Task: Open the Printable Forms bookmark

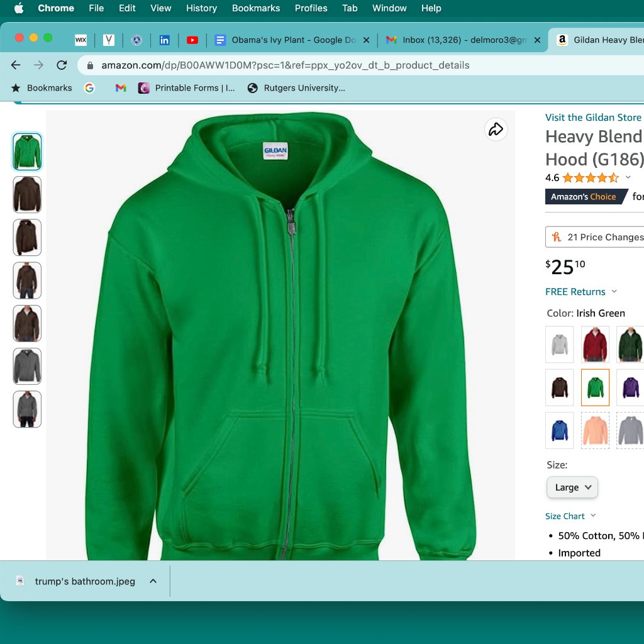Action: (186, 88)
